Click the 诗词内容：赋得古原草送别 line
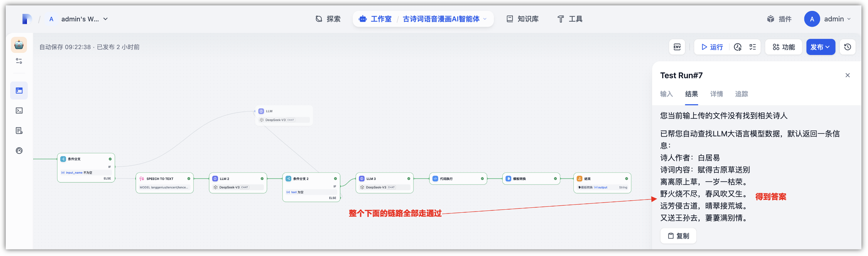The height and width of the screenshot is (256, 868). click(705, 170)
